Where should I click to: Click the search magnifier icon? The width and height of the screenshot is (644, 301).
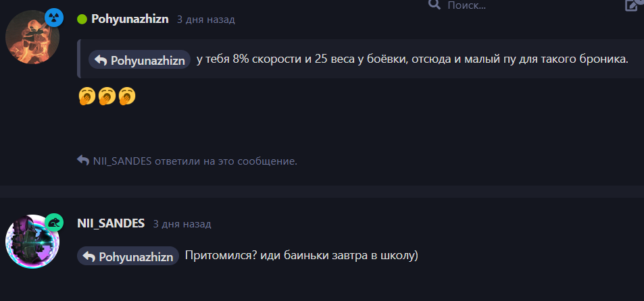coord(435,5)
